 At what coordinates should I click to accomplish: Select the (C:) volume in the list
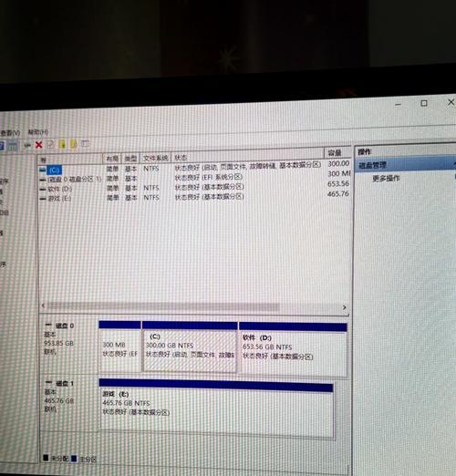point(55,170)
